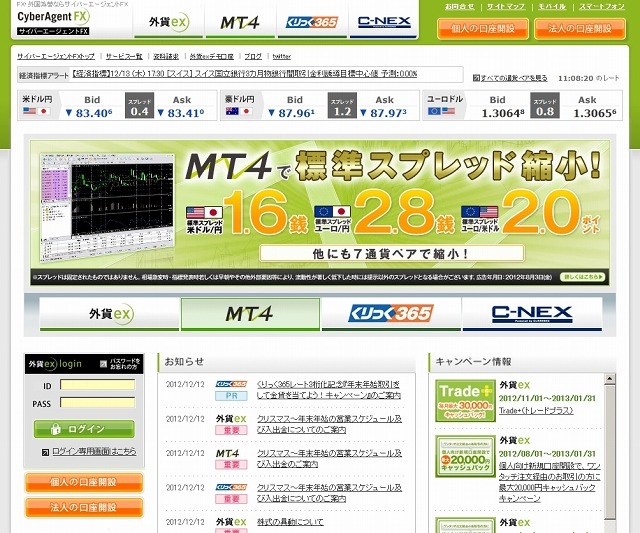This screenshot has width=640, height=533.
Task: Open the サイトマップ header link
Action: pos(506,7)
